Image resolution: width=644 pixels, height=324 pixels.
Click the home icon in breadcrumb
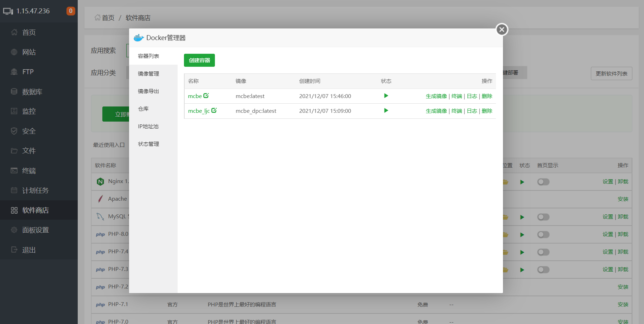click(x=97, y=17)
